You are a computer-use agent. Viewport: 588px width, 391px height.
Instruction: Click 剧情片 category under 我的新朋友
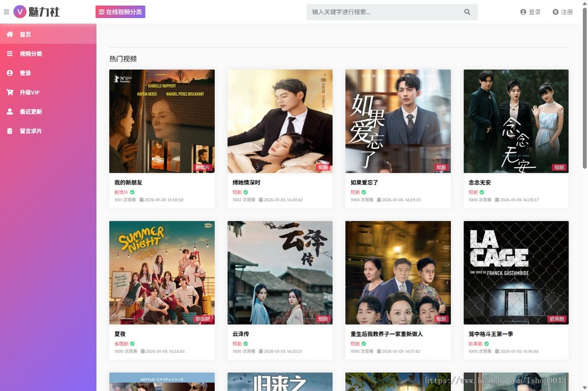click(121, 192)
